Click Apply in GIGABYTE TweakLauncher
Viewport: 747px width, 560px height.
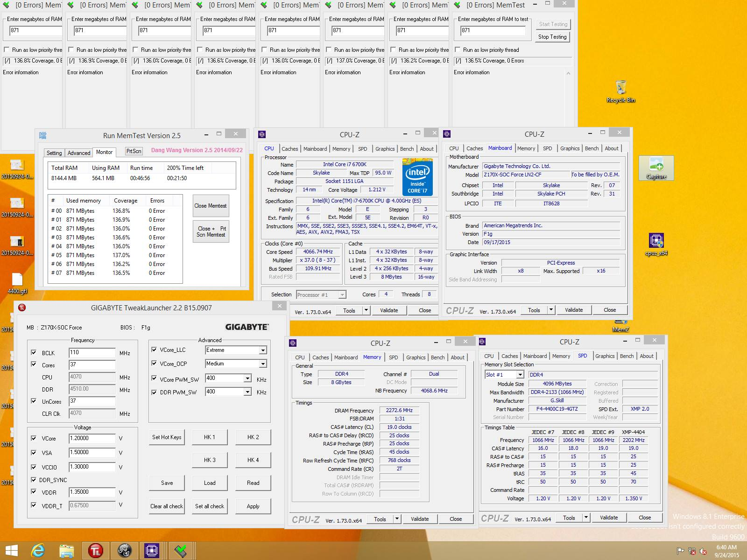(253, 506)
